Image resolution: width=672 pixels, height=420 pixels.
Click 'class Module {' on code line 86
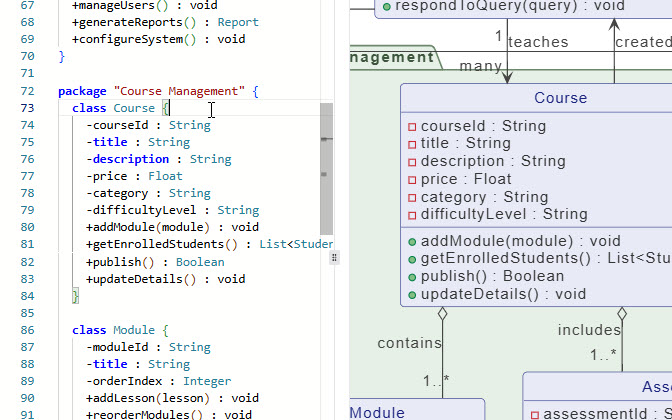[120, 330]
